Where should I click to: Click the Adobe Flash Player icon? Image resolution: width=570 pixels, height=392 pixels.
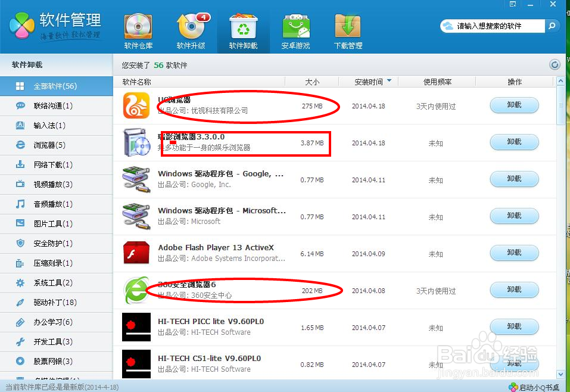(136, 253)
